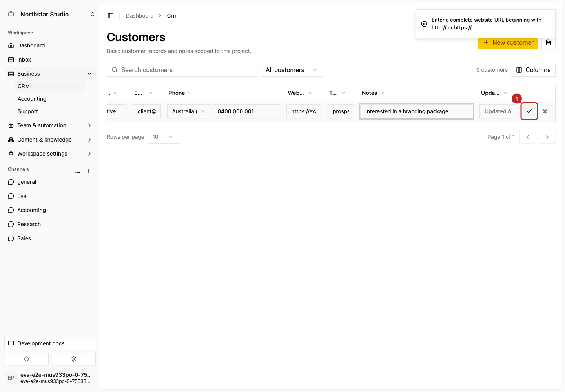Select CRM in the sidebar
Screen dimensions: 565x392
[x=50, y=86]
